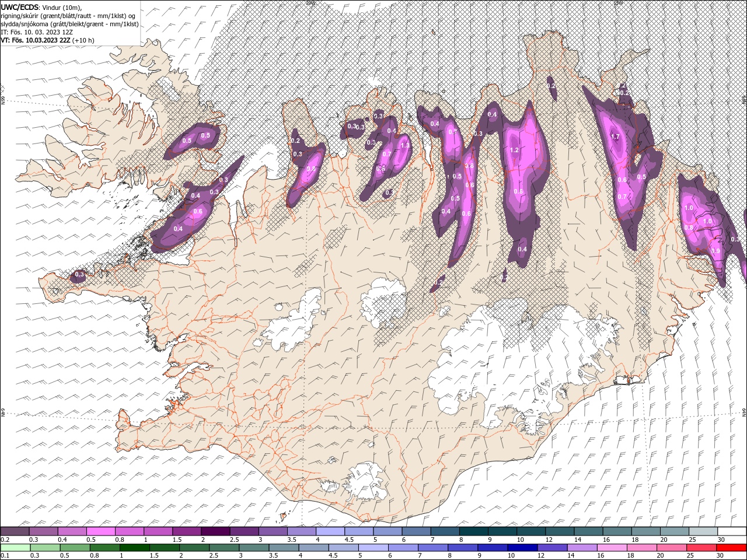Click the white swatch after 30 in purple scale
The height and width of the screenshot is (560, 747).
732,531
